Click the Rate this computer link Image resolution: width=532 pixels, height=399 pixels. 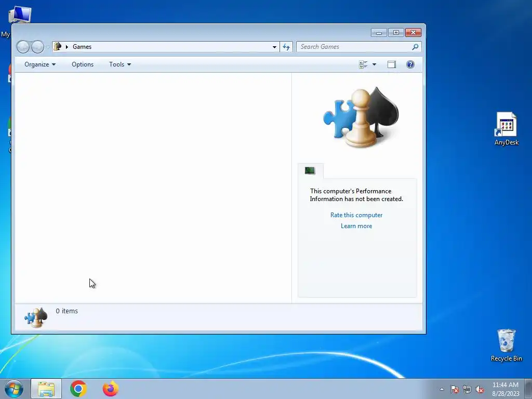click(x=356, y=215)
